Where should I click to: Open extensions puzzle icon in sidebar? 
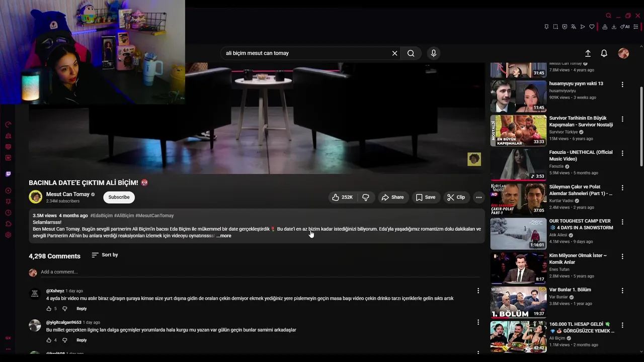tap(8, 224)
